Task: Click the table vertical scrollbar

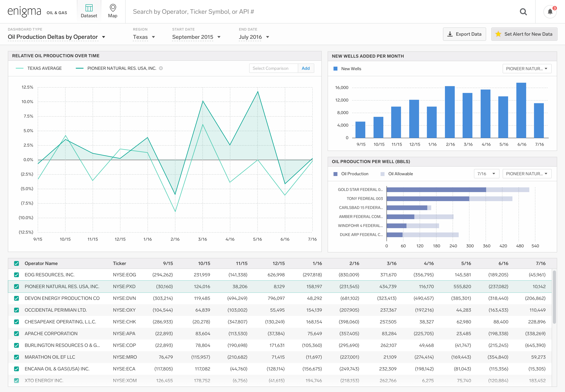Action: (554, 297)
